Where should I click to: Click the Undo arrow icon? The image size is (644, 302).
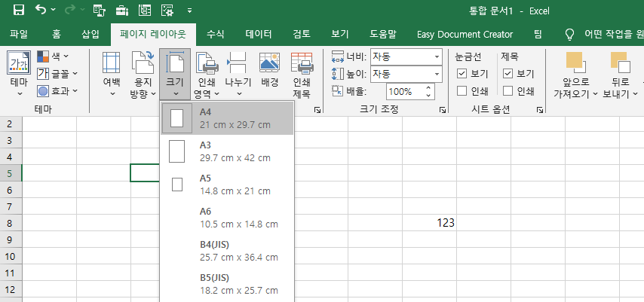tap(41, 10)
